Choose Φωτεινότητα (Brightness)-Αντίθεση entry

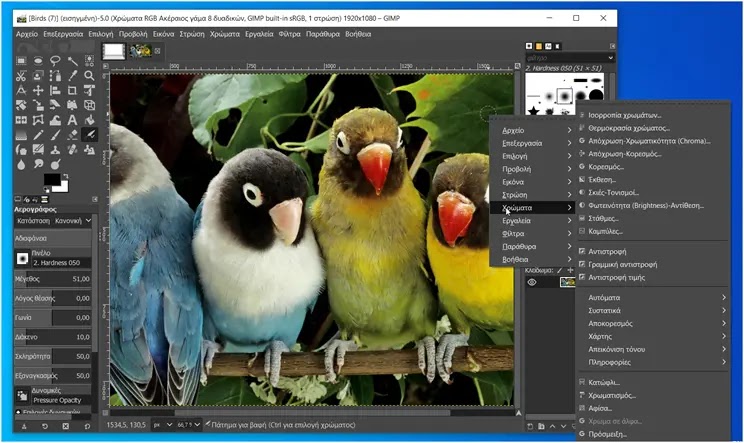pyautogui.click(x=653, y=205)
